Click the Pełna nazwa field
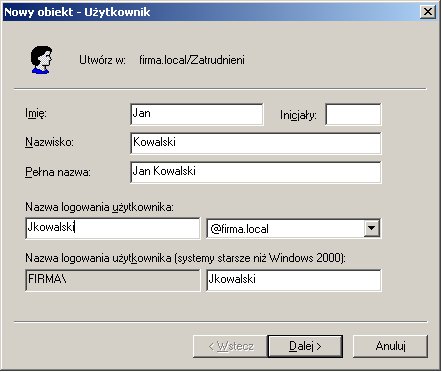Screen dimensions: 442x372 coord(256,172)
